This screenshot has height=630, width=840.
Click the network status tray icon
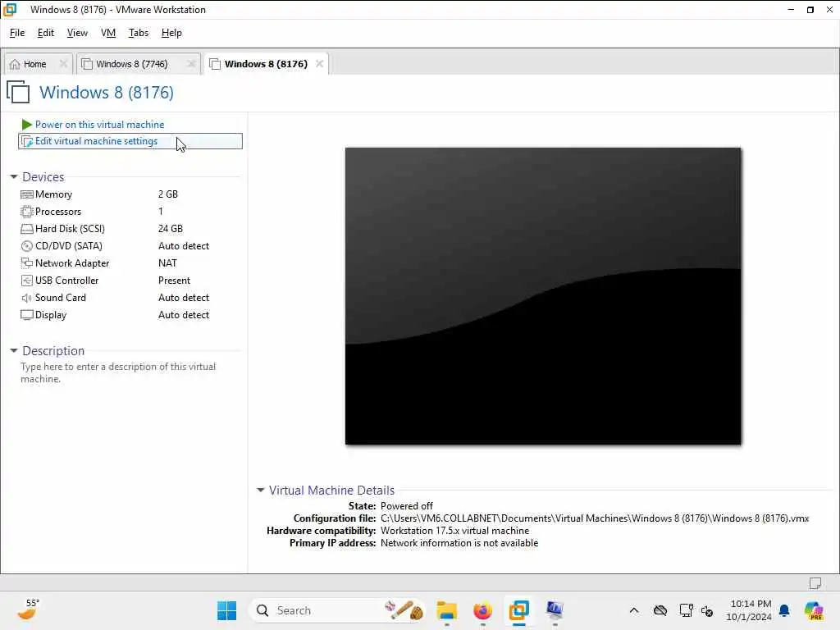[687, 610]
